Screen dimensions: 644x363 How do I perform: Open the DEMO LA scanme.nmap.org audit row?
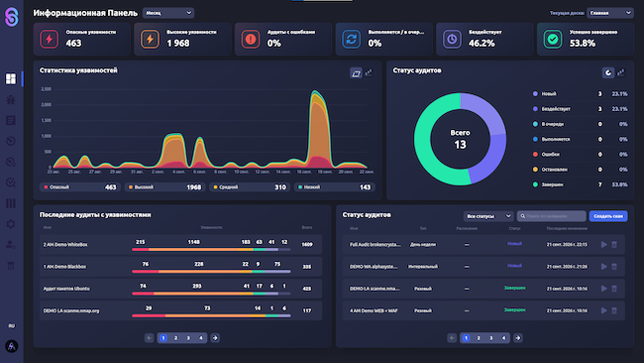[180, 310]
